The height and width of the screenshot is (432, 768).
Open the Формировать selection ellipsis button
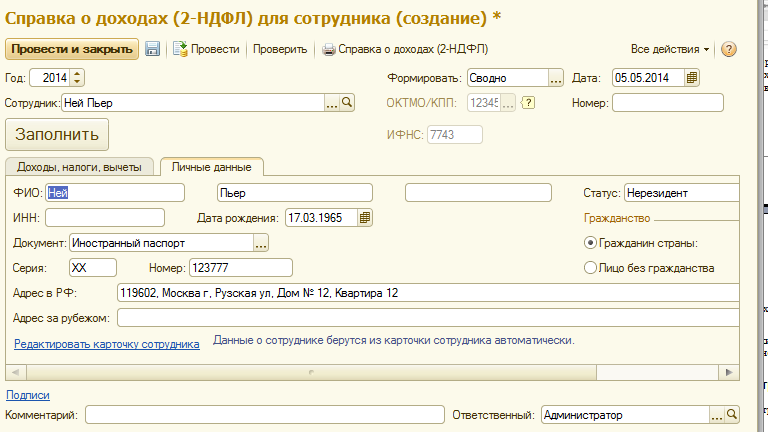(x=556, y=77)
